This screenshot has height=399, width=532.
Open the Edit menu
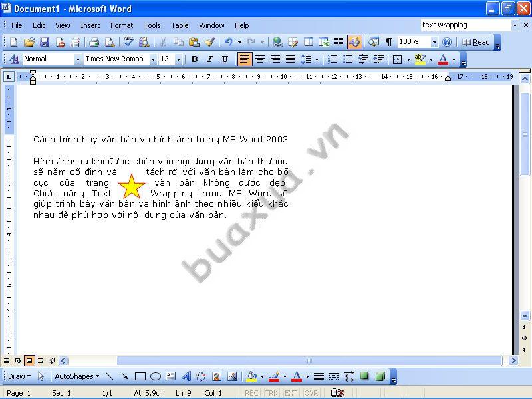(x=39, y=25)
